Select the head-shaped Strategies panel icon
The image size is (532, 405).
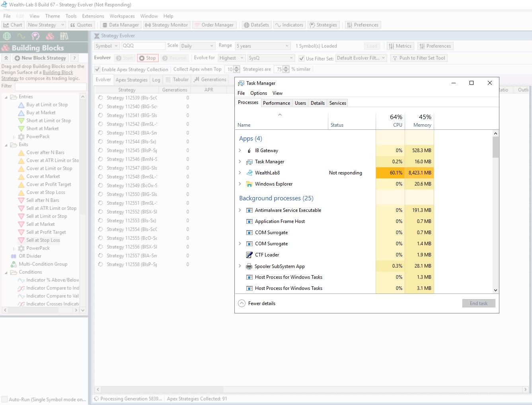pos(35,36)
